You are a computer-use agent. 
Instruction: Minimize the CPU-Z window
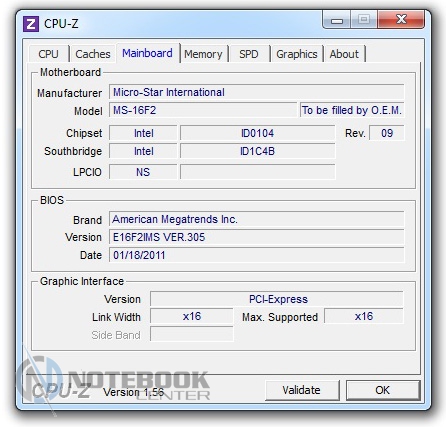click(337, 20)
